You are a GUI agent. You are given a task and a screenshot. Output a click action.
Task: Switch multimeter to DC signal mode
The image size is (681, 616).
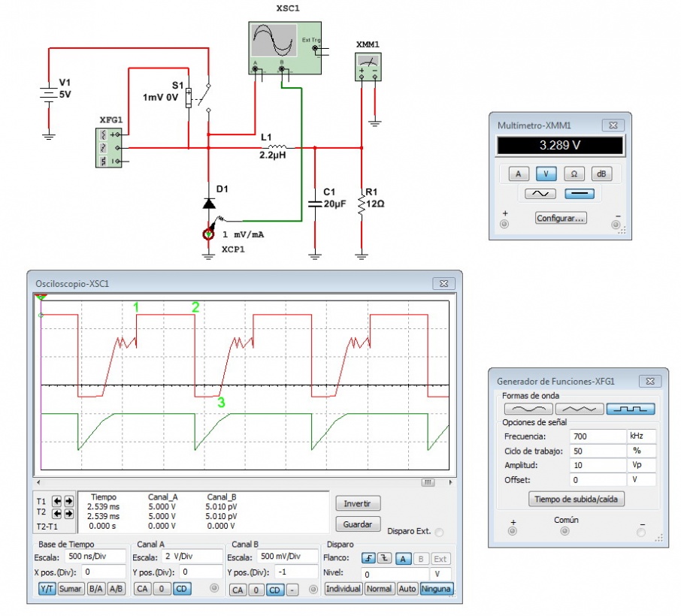[579, 193]
